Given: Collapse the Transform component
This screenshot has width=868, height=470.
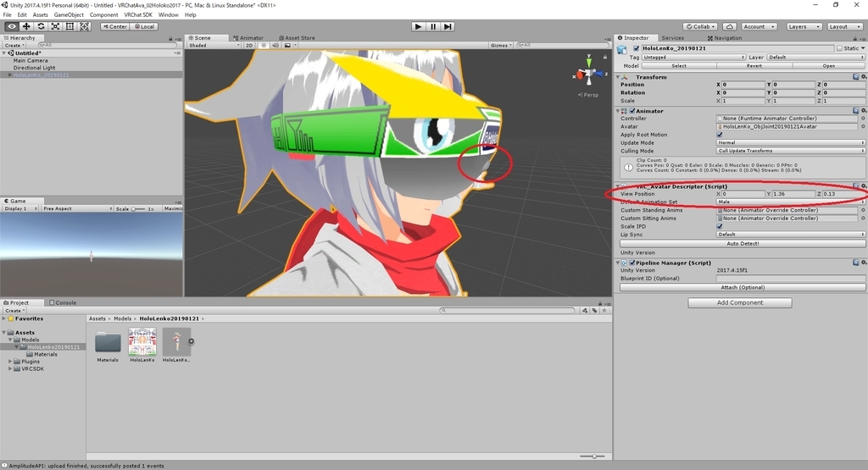Looking at the screenshot, I should point(618,77).
